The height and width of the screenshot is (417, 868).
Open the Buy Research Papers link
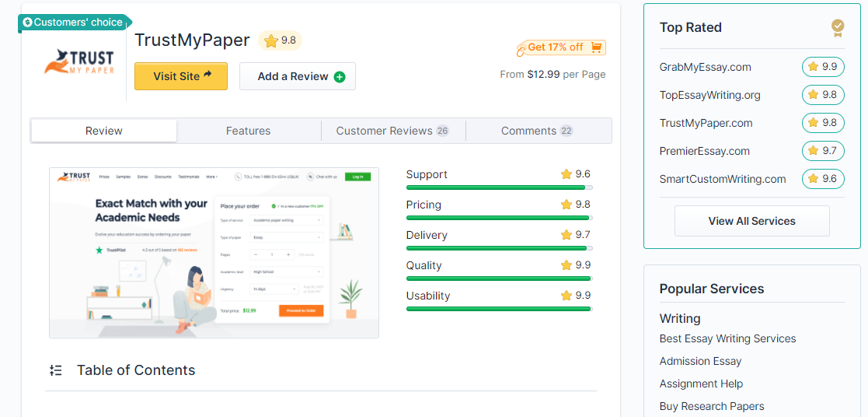(x=712, y=406)
